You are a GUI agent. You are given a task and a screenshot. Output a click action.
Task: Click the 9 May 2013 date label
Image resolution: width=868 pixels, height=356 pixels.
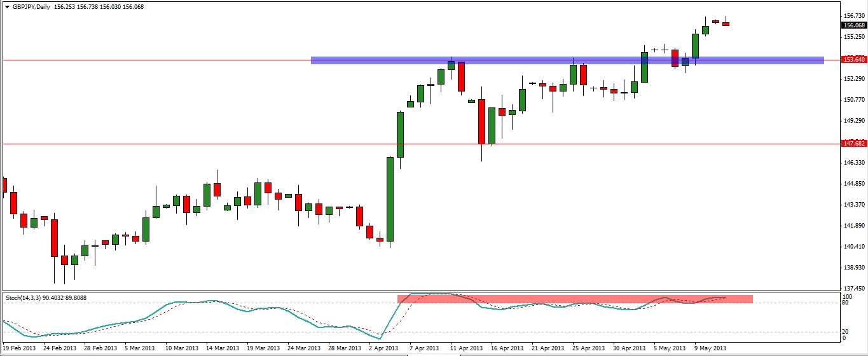(711, 348)
